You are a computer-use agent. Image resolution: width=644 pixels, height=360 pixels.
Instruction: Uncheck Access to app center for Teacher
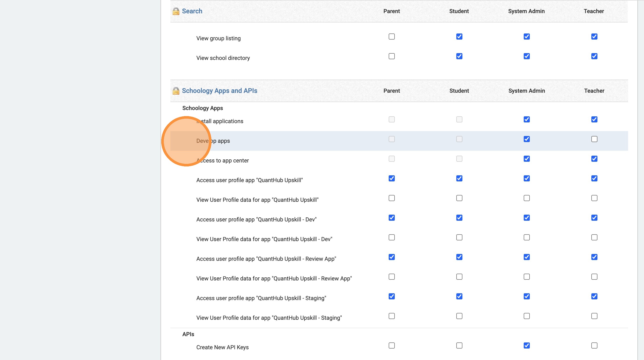pos(594,159)
